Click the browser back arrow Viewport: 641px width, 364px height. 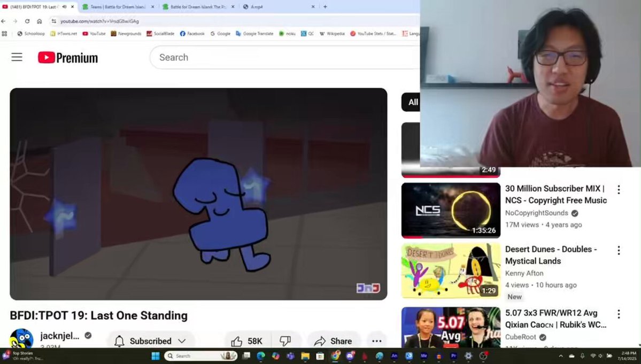point(4,21)
